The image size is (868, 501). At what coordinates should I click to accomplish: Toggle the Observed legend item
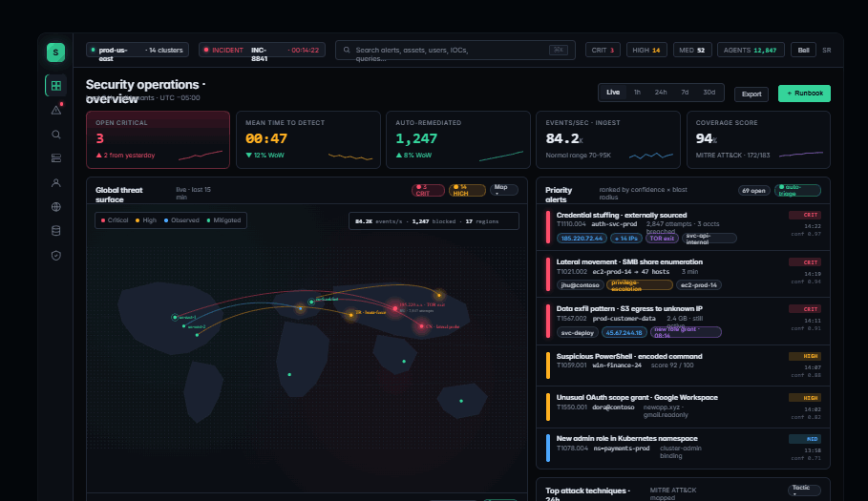pos(181,220)
